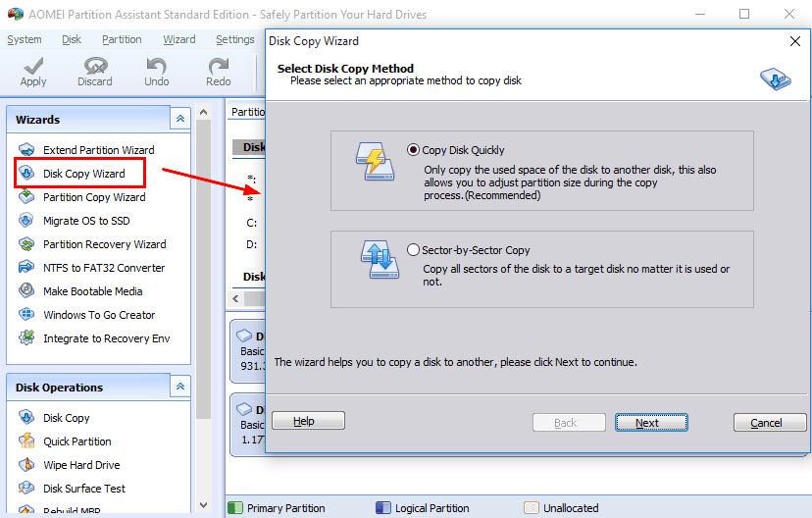812x518 pixels.
Task: Click the Integrate to Recovery Env icon
Action: click(26, 338)
